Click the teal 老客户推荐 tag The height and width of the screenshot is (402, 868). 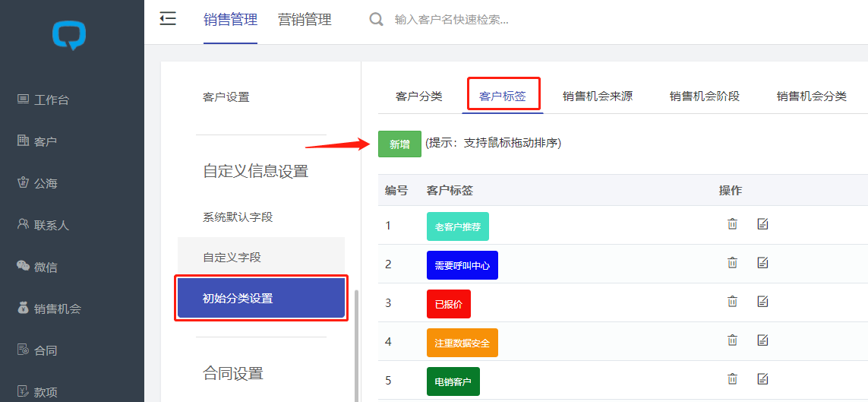point(458,226)
